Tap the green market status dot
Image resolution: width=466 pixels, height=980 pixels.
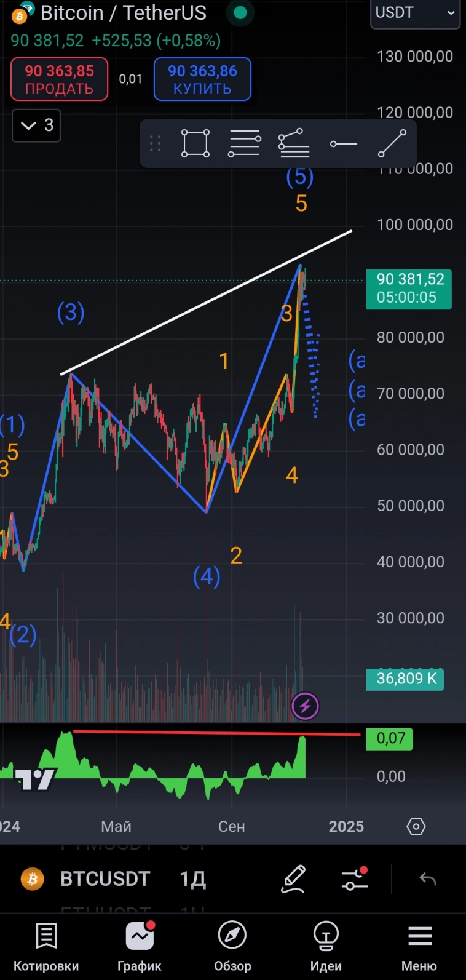[240, 12]
